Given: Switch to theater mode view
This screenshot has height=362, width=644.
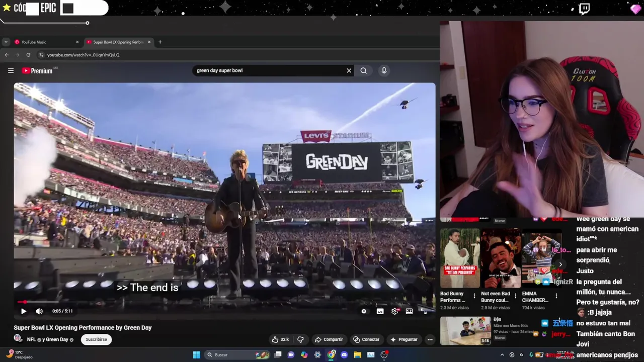Looking at the screenshot, I should pos(409,311).
